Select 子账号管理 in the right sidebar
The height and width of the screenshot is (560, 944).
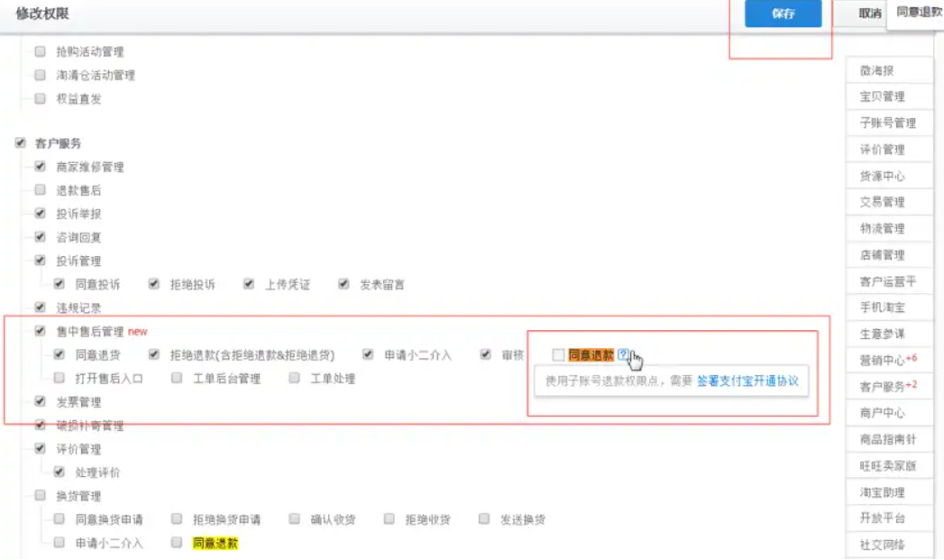[x=887, y=123]
